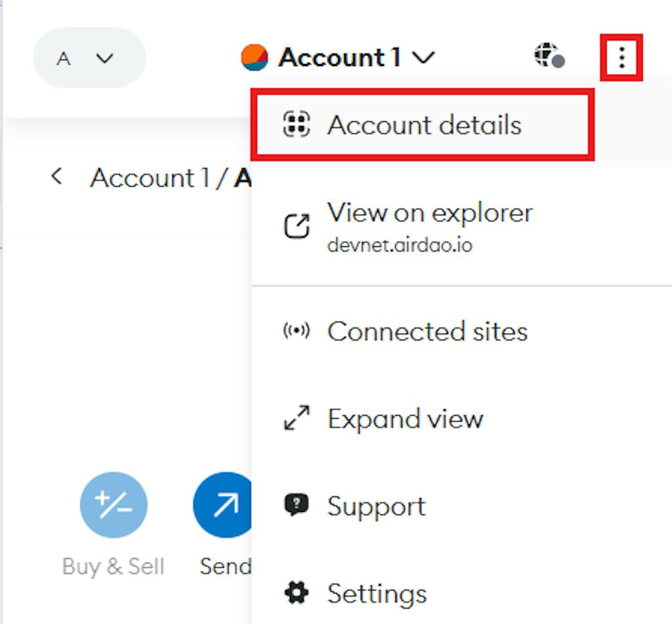Image resolution: width=672 pixels, height=624 pixels.
Task: Click the View on explorer external-link icon
Action: point(297,226)
